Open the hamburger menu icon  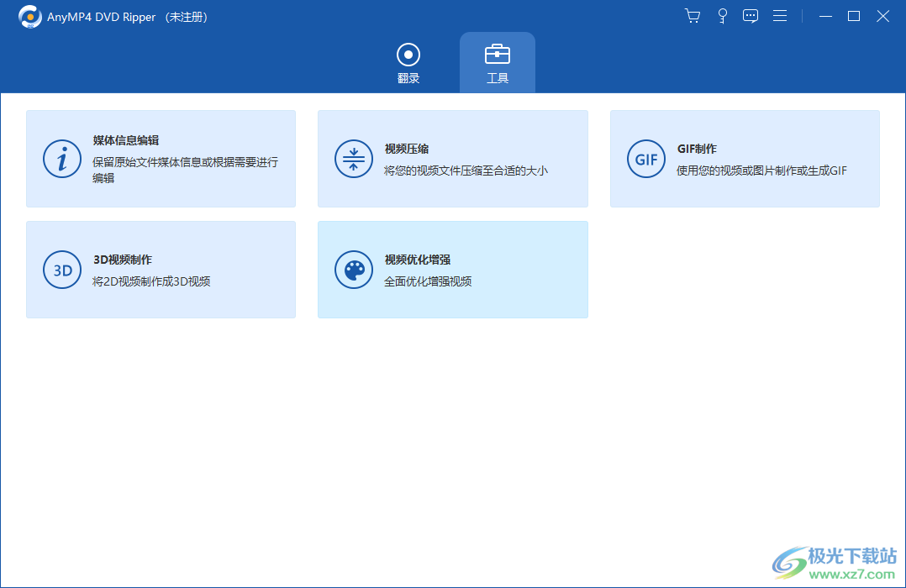tap(779, 16)
